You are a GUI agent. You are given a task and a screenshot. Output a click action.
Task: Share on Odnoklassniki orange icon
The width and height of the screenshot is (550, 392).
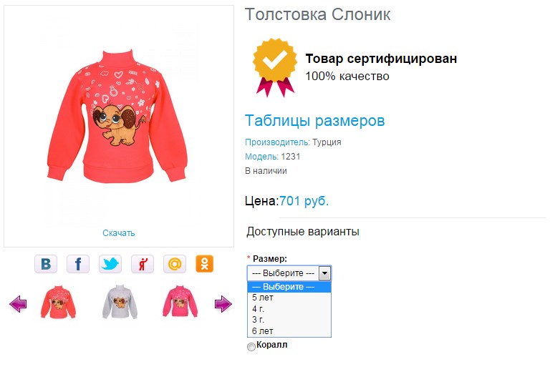click(x=205, y=264)
